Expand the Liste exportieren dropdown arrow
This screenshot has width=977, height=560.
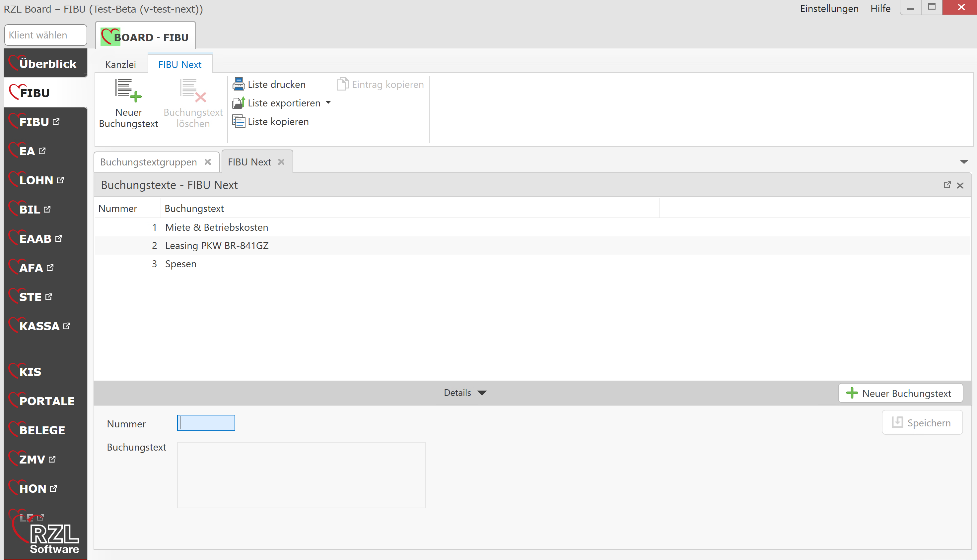328,103
